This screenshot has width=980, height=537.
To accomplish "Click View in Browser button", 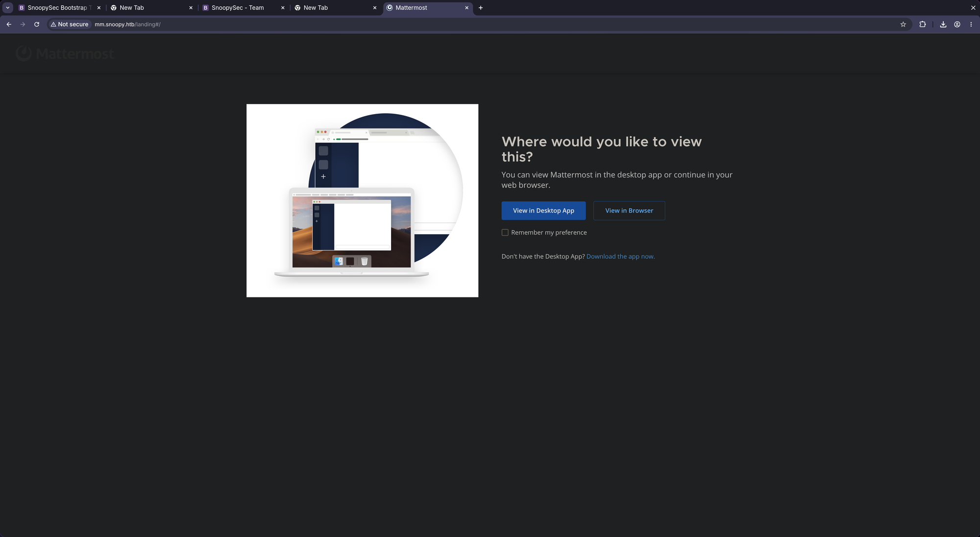I will coord(629,211).
